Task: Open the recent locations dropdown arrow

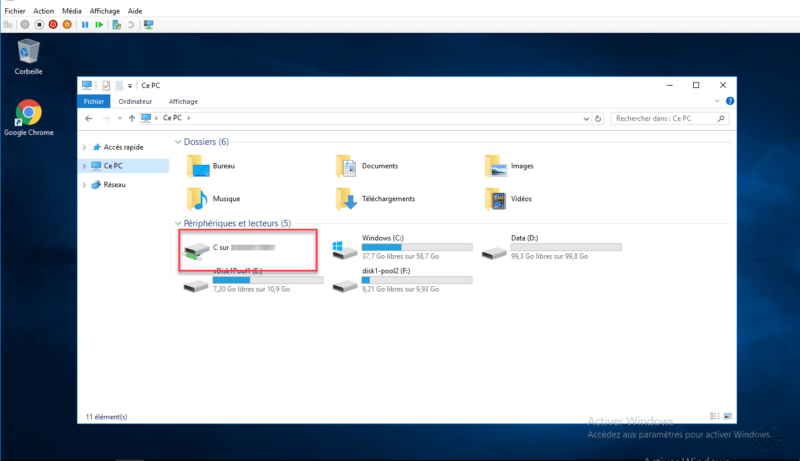Action: coord(119,118)
